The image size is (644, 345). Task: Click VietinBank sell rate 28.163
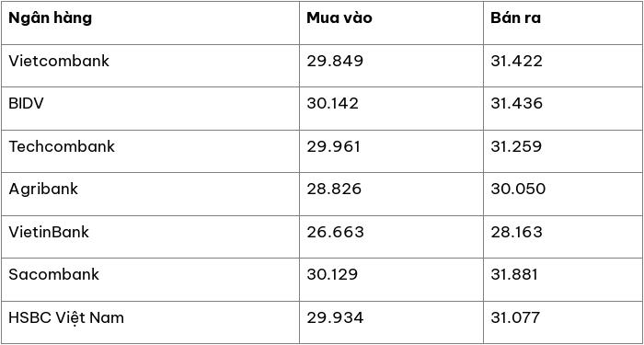516,232
